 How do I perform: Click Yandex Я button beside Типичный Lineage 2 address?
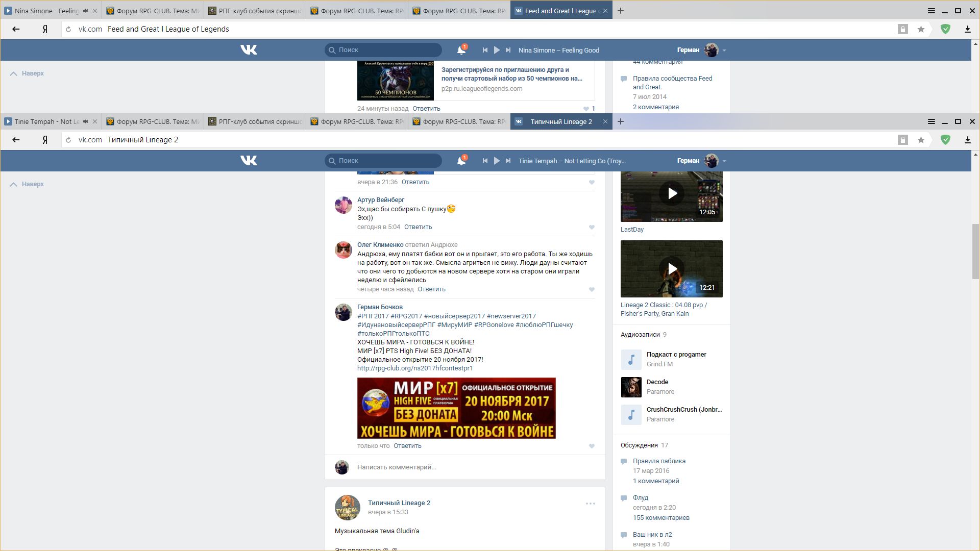[x=45, y=140]
